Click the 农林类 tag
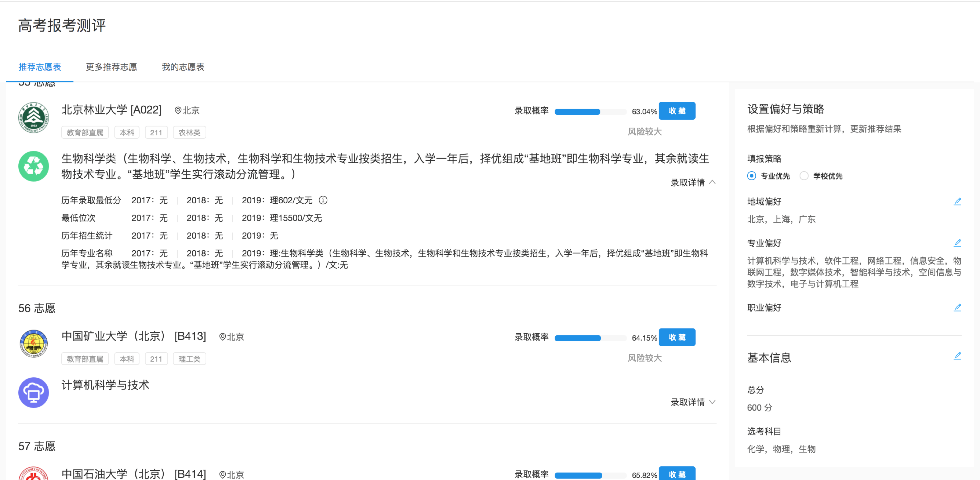The image size is (980, 480). [189, 132]
